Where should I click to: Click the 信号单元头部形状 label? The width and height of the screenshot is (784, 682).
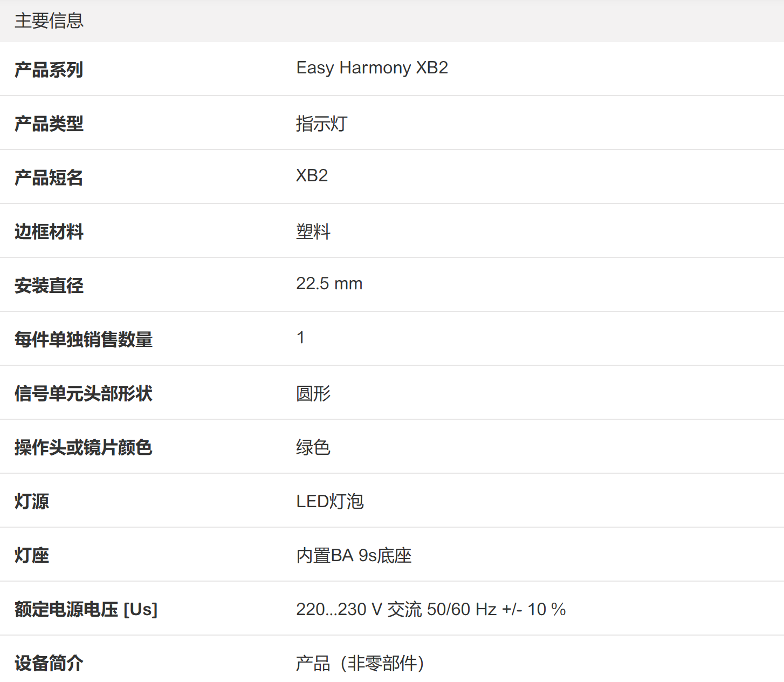84,393
